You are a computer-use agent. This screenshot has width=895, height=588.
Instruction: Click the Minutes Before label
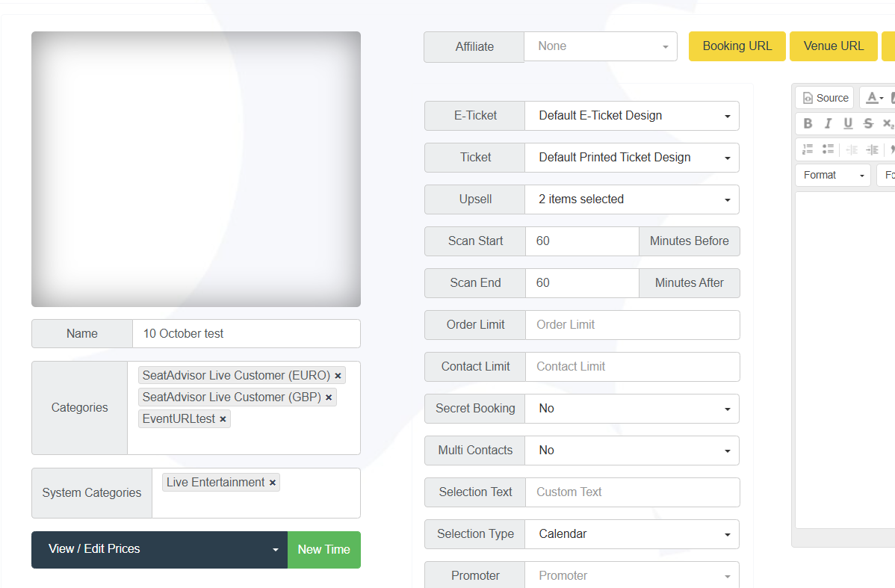(689, 241)
